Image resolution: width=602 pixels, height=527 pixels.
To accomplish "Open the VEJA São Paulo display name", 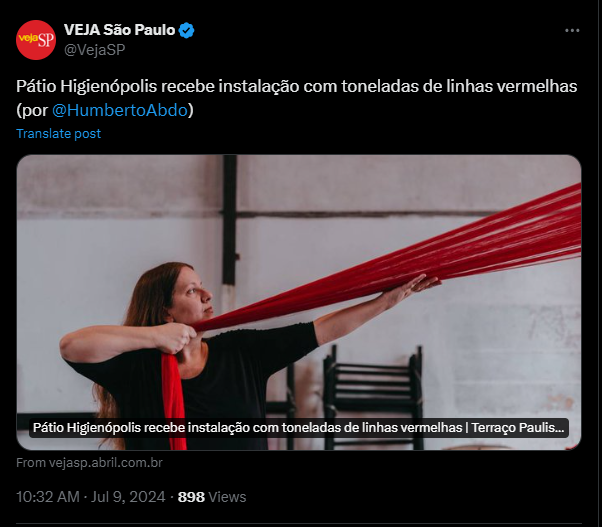I will click(x=119, y=30).
